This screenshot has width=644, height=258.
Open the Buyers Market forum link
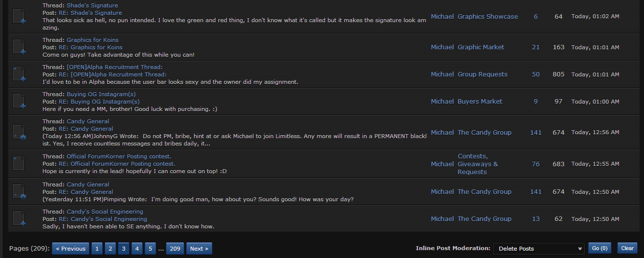tap(480, 101)
